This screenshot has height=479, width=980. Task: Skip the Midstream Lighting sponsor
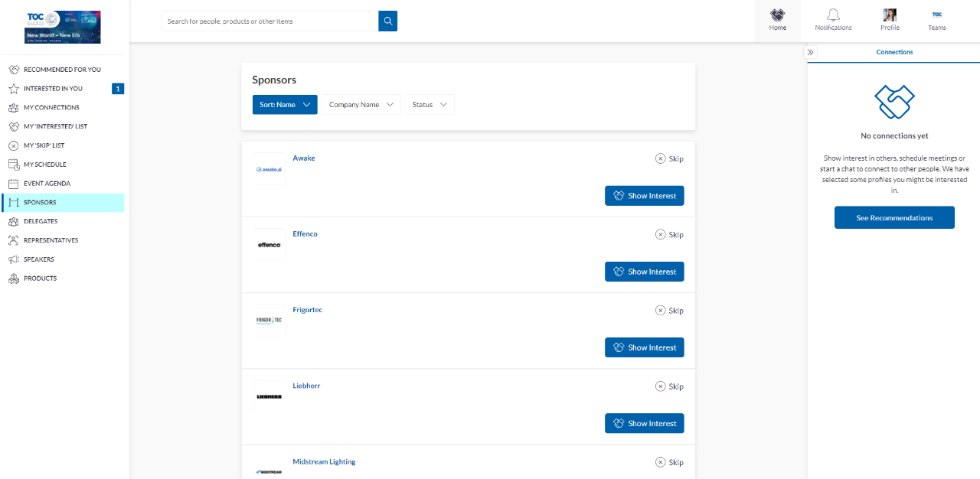669,461
